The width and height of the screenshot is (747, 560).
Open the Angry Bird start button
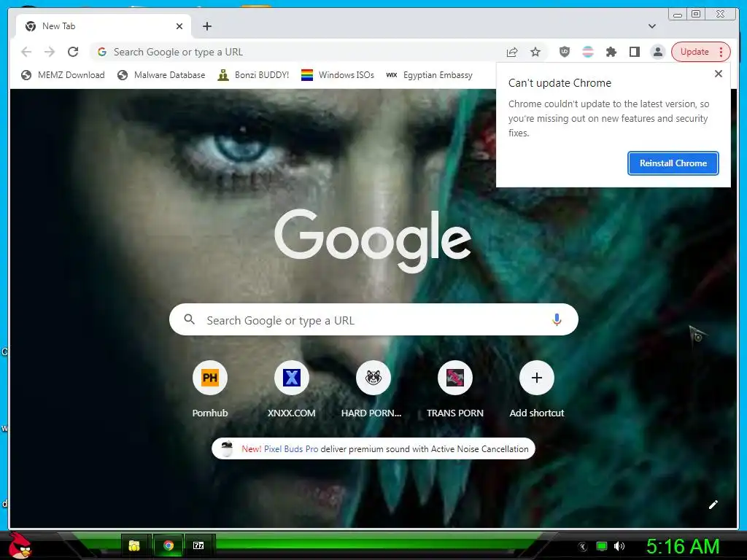click(20, 545)
